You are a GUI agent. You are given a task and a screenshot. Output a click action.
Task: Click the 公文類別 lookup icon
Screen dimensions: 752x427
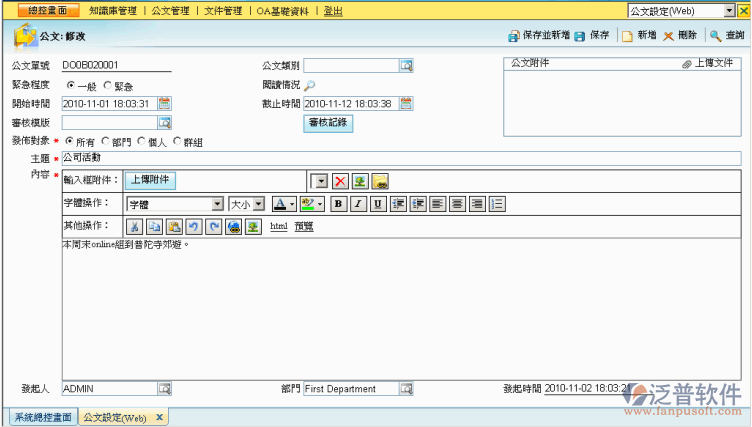(406, 66)
